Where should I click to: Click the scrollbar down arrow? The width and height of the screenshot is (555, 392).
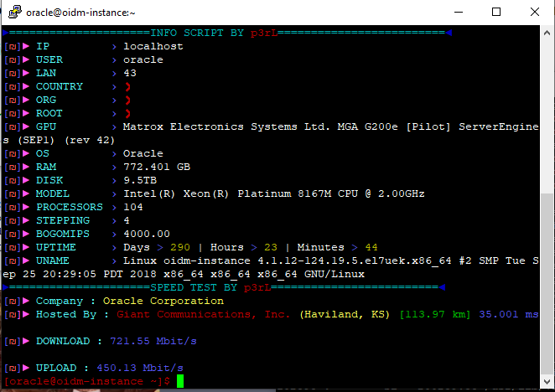(x=547, y=381)
